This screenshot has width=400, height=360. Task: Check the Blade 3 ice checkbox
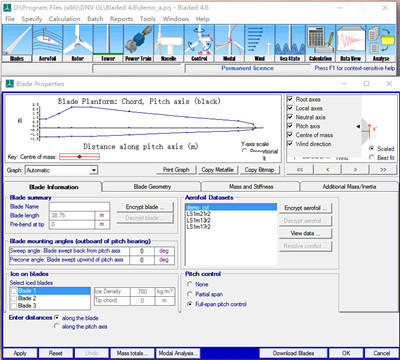(x=14, y=306)
